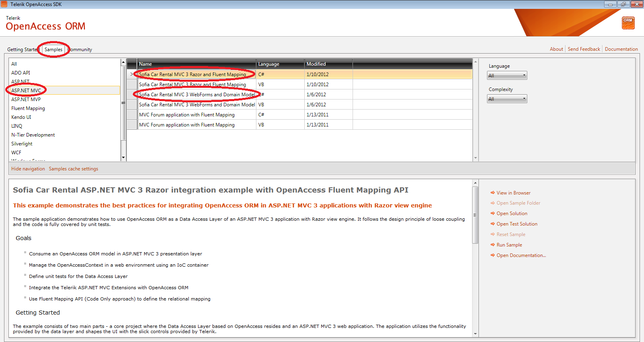Switch to the Getting Started tab
The image size is (644, 342).
(x=23, y=50)
